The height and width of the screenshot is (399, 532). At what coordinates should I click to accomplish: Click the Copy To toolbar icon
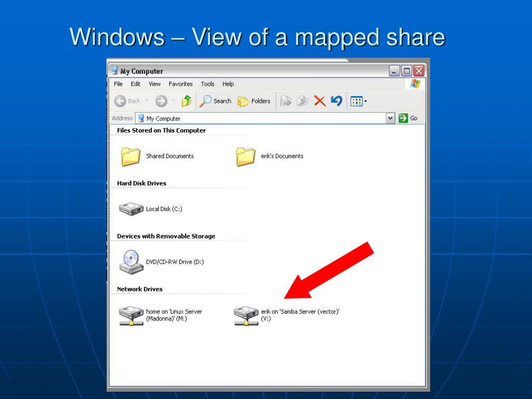pyautogui.click(x=302, y=101)
